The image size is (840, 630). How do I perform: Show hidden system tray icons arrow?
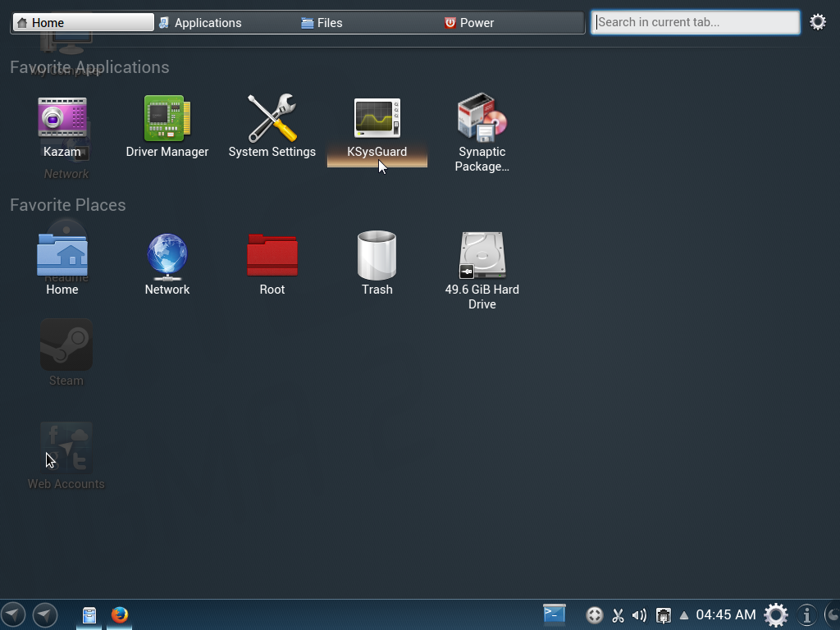coord(684,615)
